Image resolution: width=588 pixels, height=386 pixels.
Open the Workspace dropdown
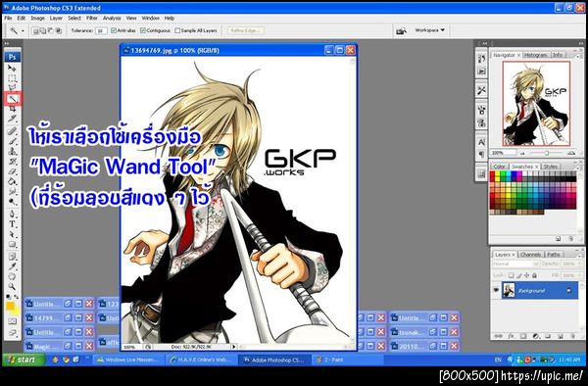[x=429, y=30]
